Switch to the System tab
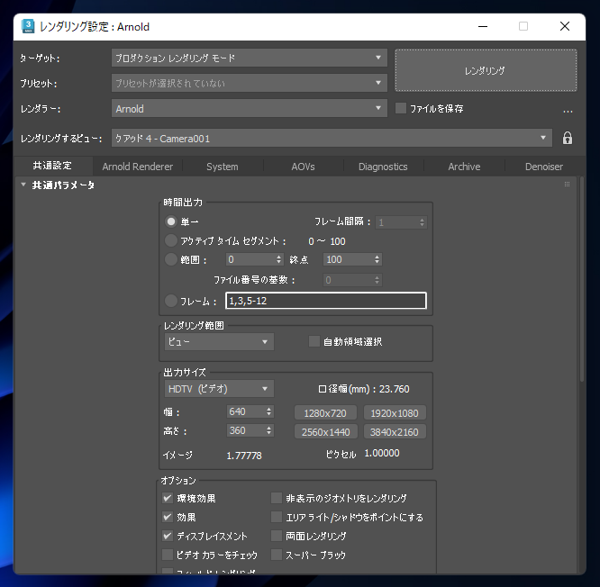 (x=222, y=166)
